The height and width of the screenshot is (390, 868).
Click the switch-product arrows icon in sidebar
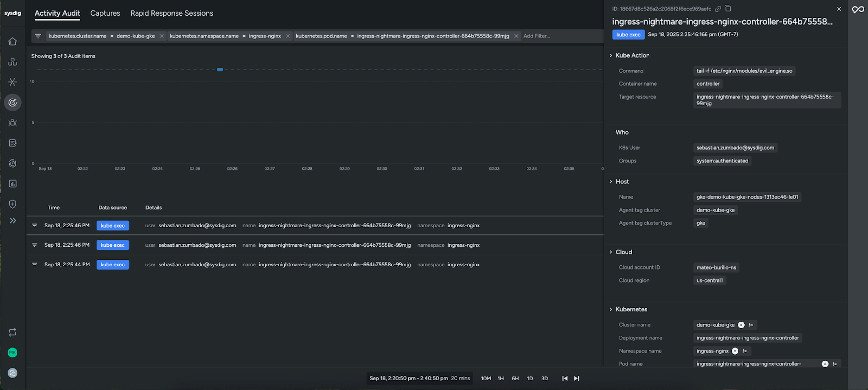click(12, 333)
